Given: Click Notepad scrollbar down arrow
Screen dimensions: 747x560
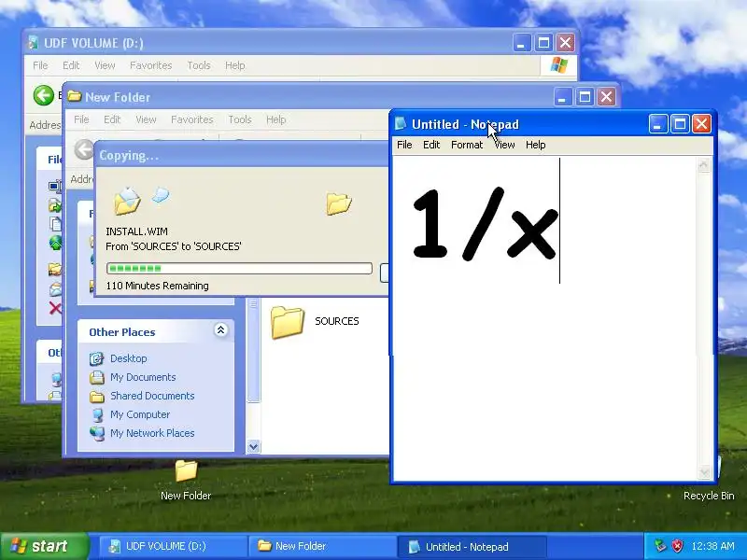Looking at the screenshot, I should [x=704, y=472].
